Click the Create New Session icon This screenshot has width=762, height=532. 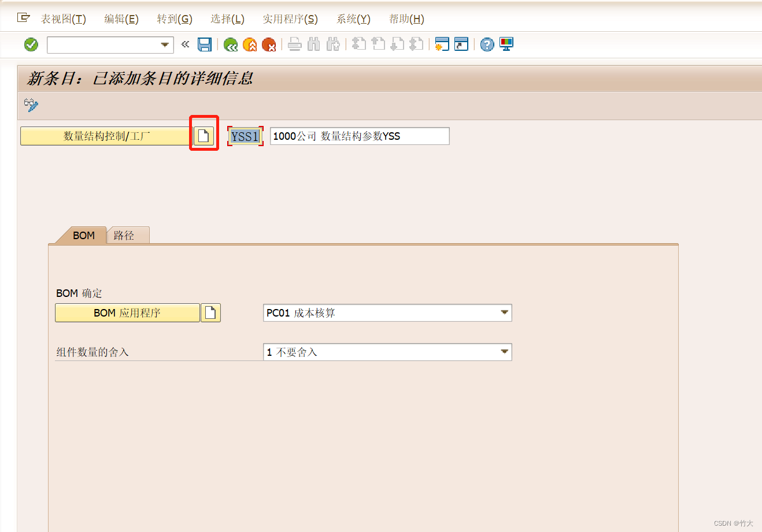[x=442, y=44]
